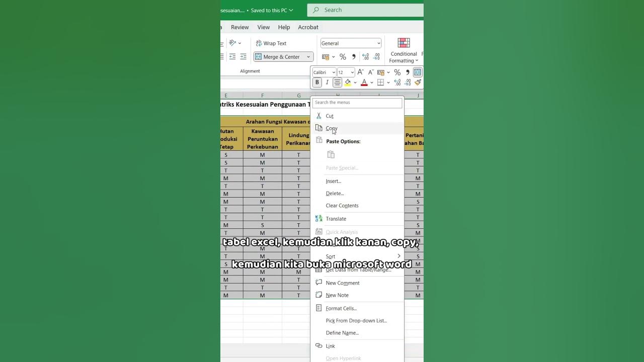Click Decrease Indent in Alignment group

pyautogui.click(x=232, y=57)
